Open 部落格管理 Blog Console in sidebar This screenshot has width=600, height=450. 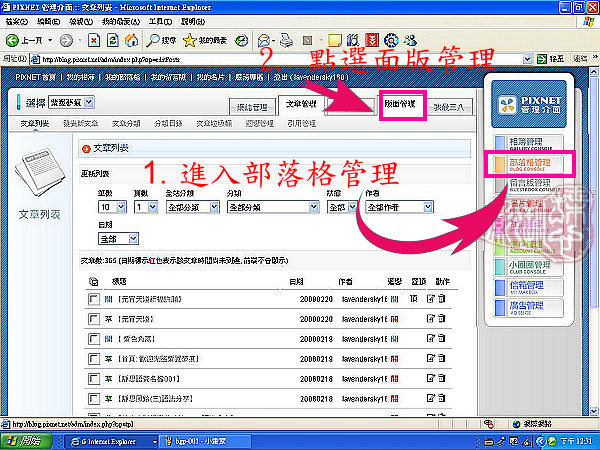[528, 164]
